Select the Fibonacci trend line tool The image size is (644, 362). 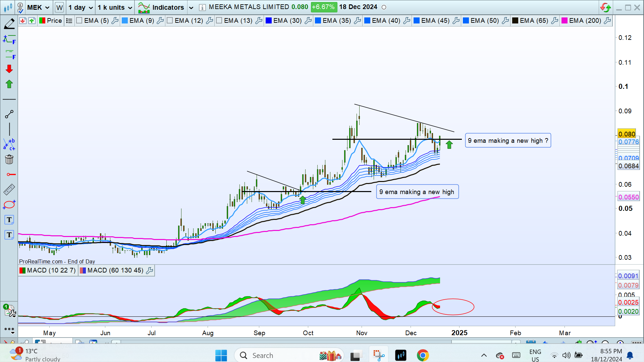click(x=9, y=40)
